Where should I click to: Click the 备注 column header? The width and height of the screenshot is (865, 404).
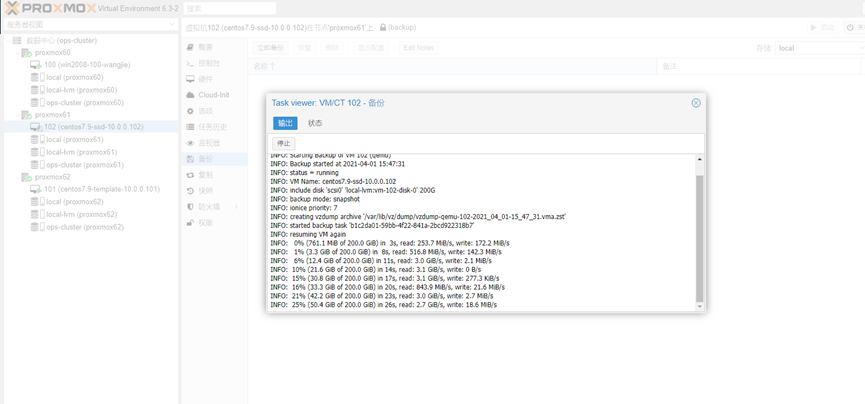coord(759,66)
